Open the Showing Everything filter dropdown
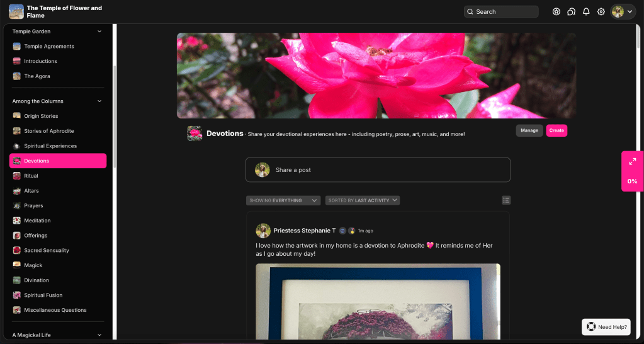The image size is (644, 344). click(283, 200)
